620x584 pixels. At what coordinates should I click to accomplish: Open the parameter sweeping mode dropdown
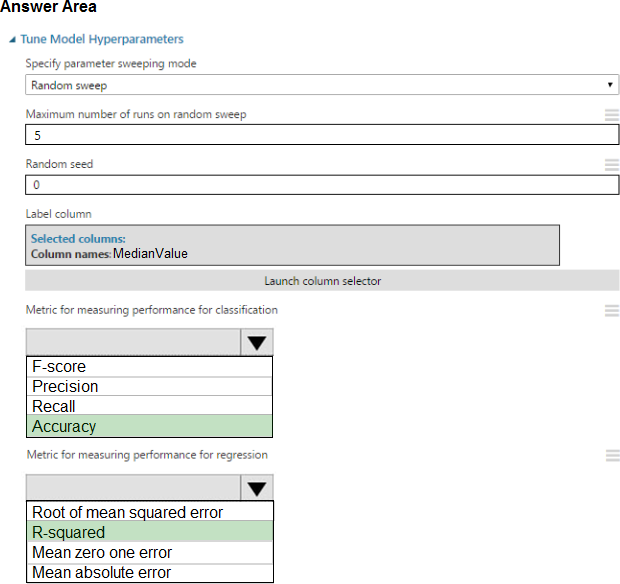[321, 86]
